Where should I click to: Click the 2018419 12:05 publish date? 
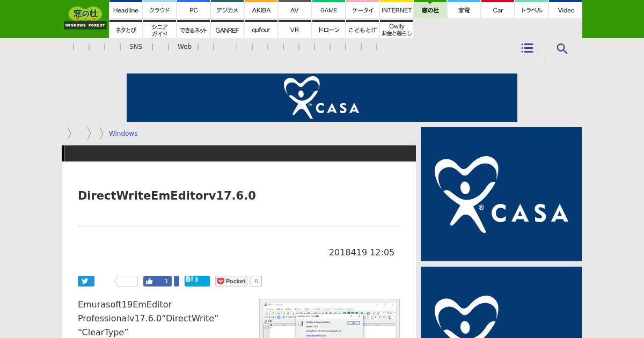[x=362, y=252]
